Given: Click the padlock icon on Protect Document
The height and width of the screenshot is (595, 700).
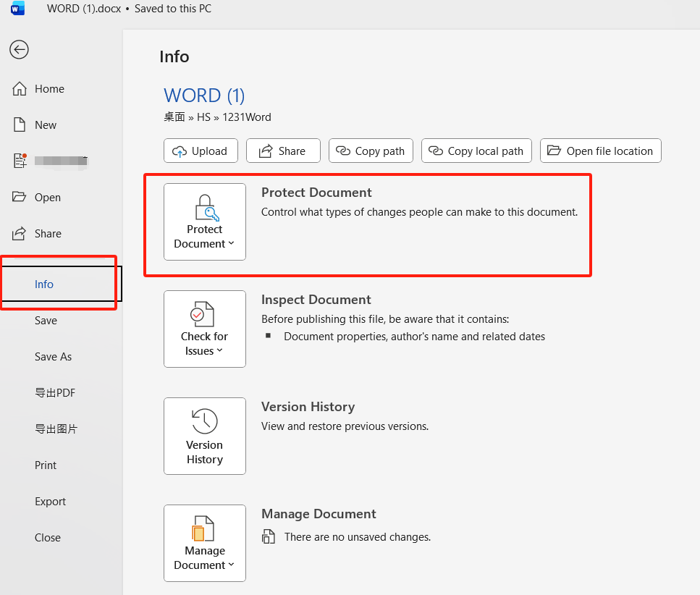Looking at the screenshot, I should tap(205, 208).
